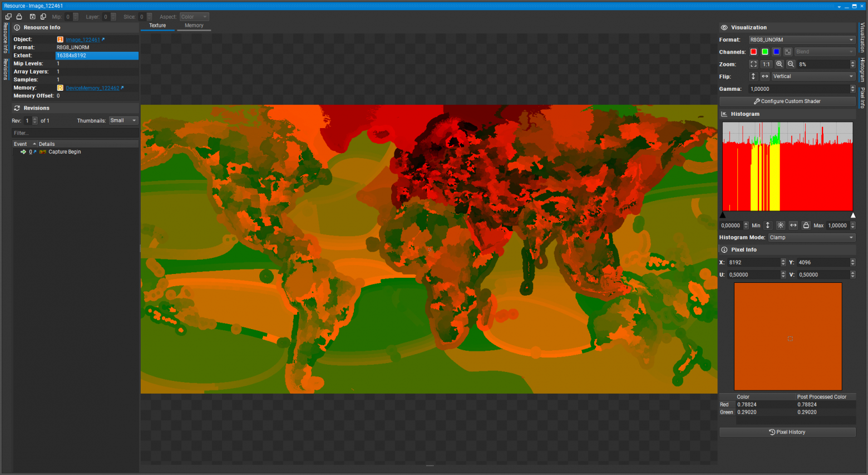Set zoom to 1:1 scale
868x475 pixels.
766,64
